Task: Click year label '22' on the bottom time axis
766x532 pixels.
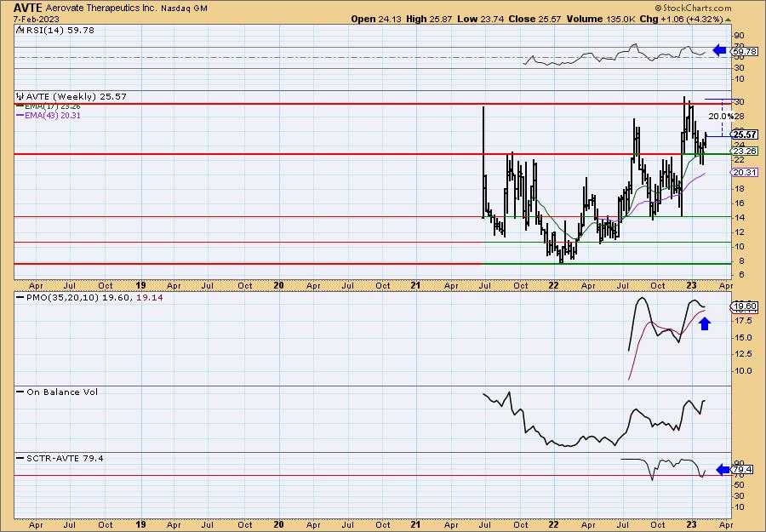Action: coord(553,524)
